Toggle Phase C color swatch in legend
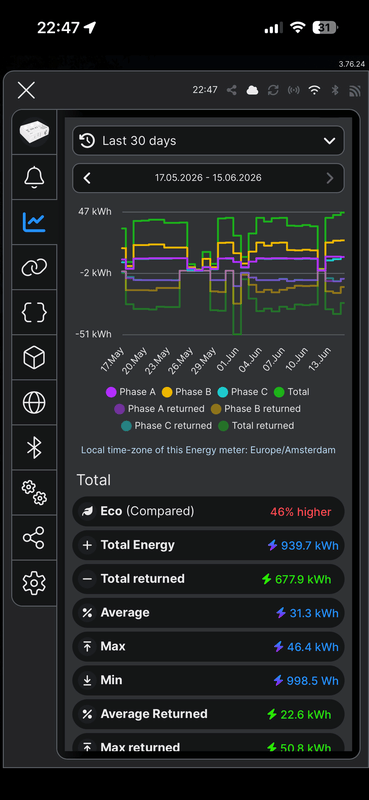Screen dimensions: 369x800 pyautogui.click(x=223, y=392)
